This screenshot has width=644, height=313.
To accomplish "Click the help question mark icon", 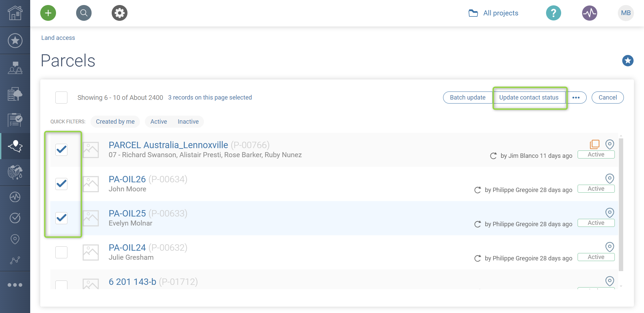I will pyautogui.click(x=553, y=13).
